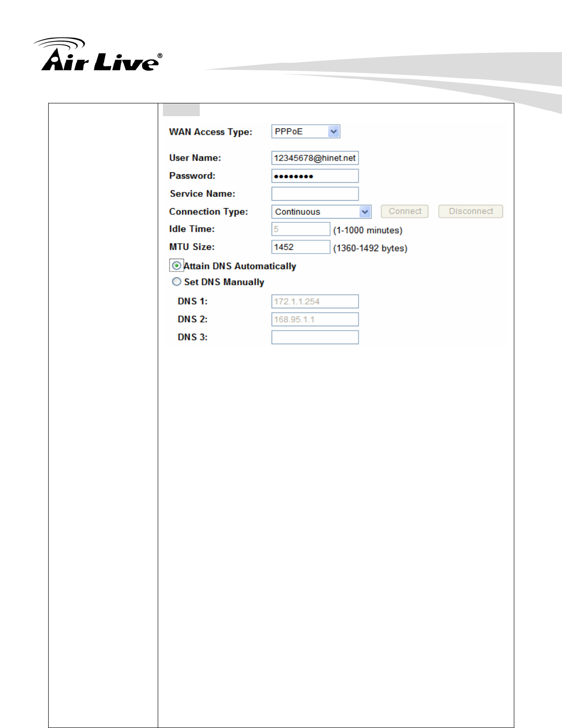562x728 pixels.
Task: Select Attain DNS Automatically radio button
Action: coord(176,266)
